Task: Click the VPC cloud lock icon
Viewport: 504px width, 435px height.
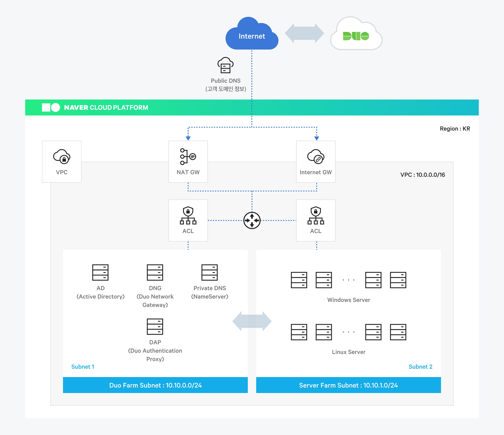Action: (62, 157)
